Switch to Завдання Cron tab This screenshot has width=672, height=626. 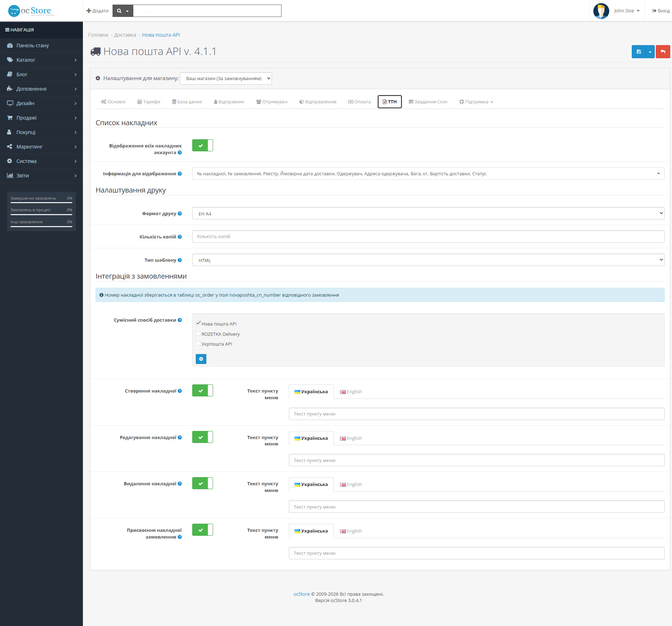[x=428, y=102]
